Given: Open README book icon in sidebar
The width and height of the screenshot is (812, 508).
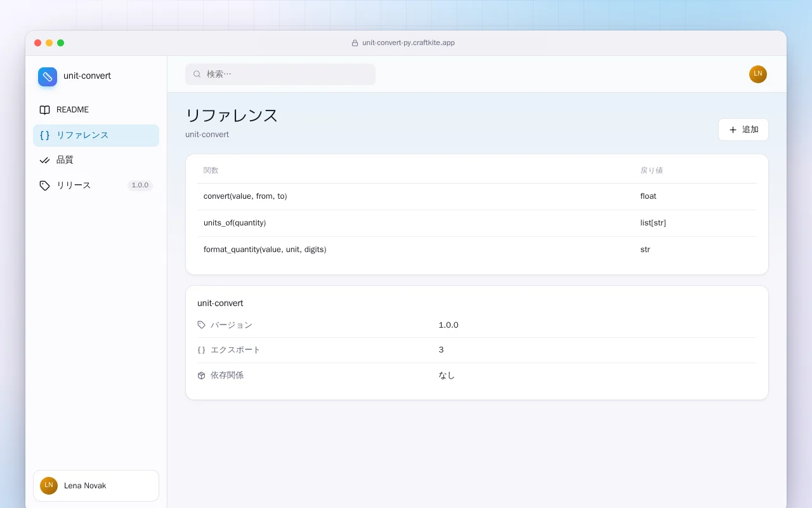Looking at the screenshot, I should pyautogui.click(x=44, y=110).
